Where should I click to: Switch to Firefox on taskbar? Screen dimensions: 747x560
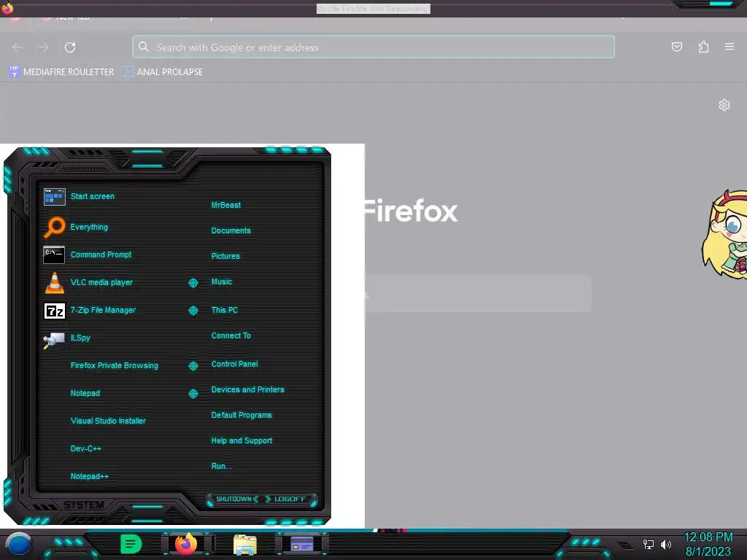(186, 544)
